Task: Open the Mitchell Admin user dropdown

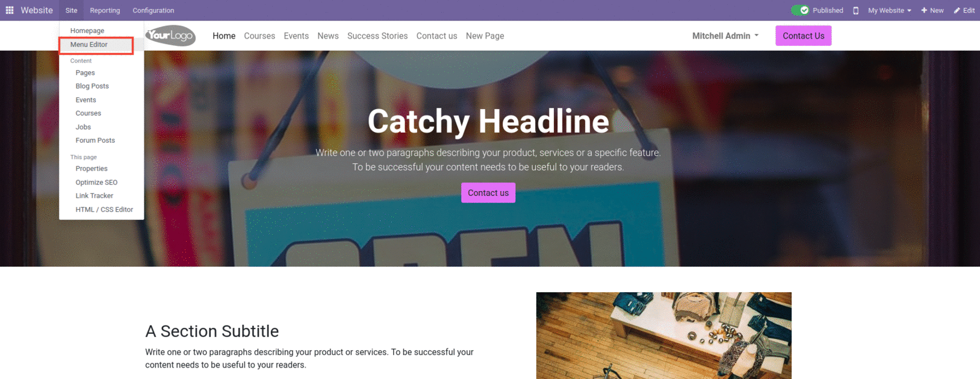Action: tap(725, 36)
